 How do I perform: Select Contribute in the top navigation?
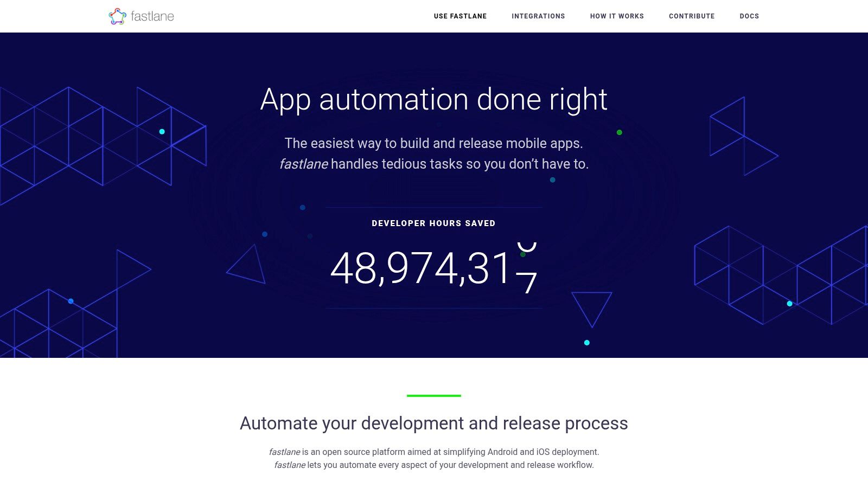click(x=692, y=16)
